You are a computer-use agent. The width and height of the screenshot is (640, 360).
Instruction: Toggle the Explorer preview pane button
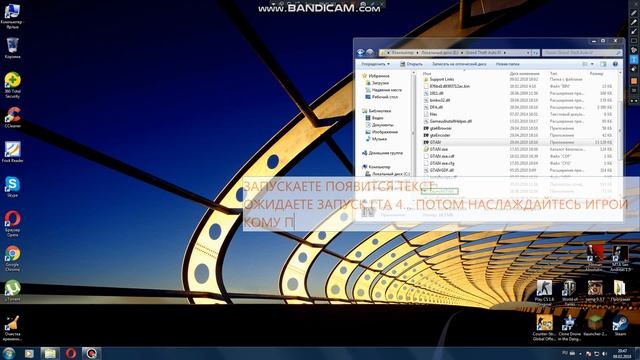click(x=603, y=64)
